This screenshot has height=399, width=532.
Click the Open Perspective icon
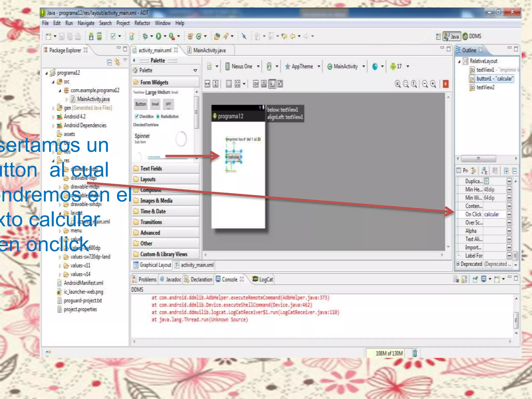click(x=438, y=37)
